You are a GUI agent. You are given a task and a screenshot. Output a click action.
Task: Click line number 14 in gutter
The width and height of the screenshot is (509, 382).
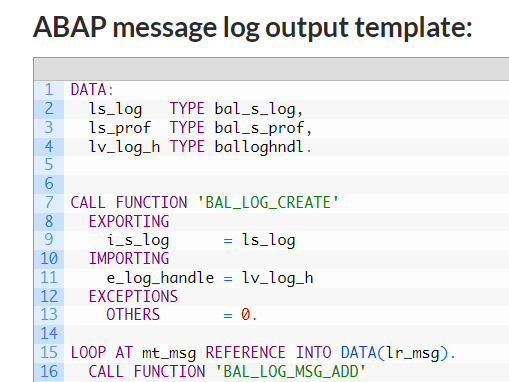[49, 334]
